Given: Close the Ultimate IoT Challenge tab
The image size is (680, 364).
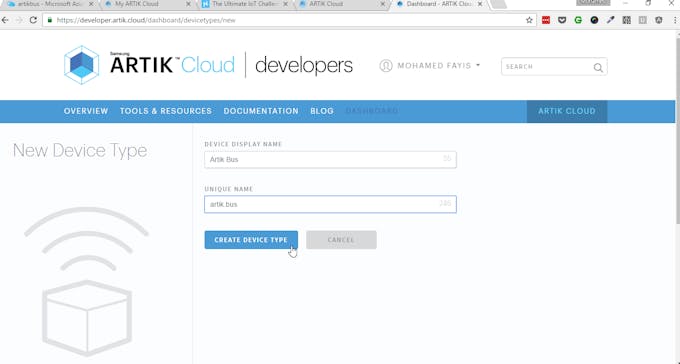Looking at the screenshot, I should click(285, 4).
